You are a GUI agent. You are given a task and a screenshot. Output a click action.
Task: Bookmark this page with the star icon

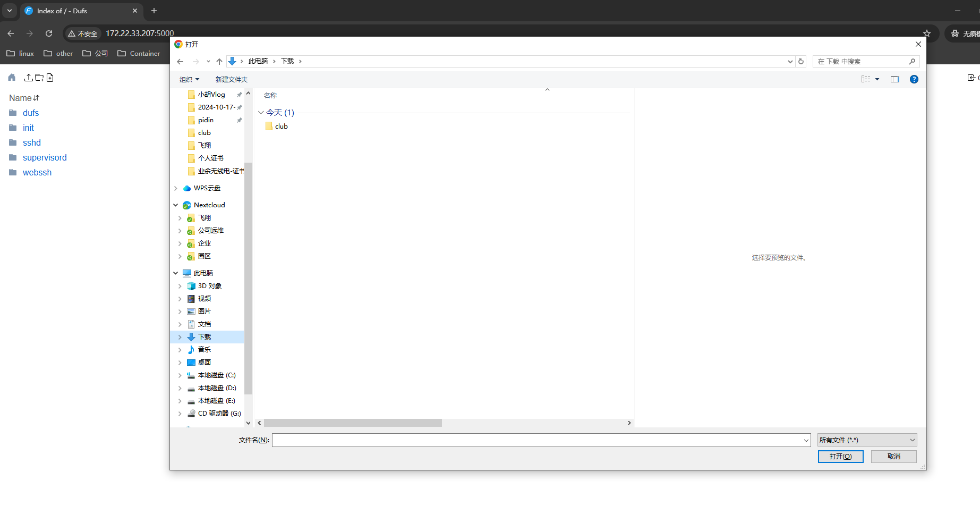point(927,33)
